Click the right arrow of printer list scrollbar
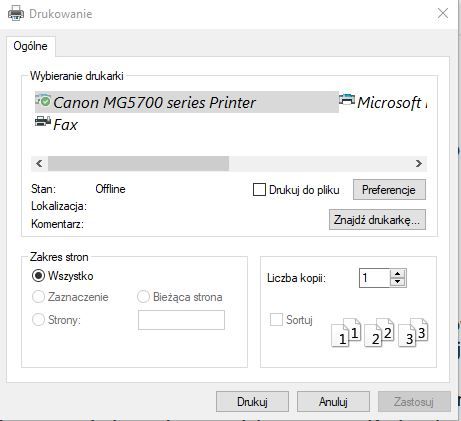 click(x=419, y=163)
